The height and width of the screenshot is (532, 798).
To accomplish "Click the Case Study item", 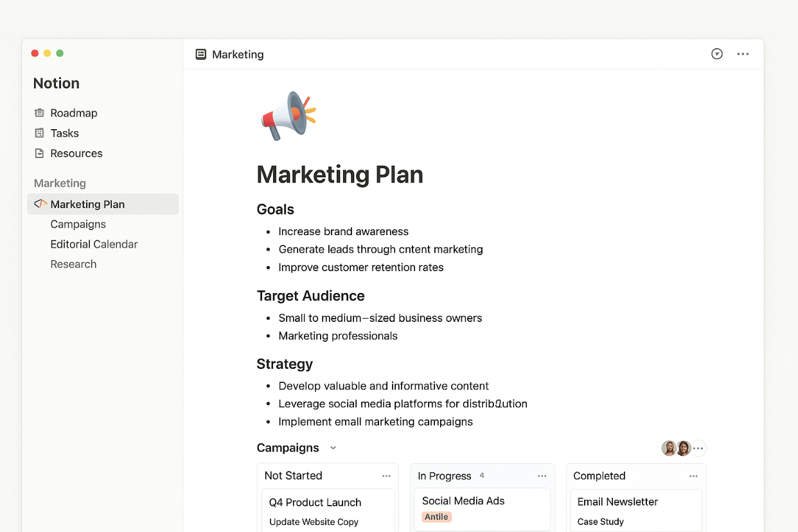I will [601, 522].
